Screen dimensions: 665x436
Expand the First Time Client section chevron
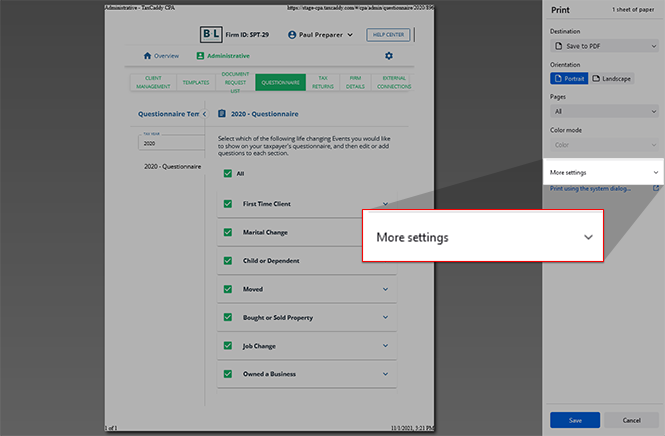pos(385,204)
